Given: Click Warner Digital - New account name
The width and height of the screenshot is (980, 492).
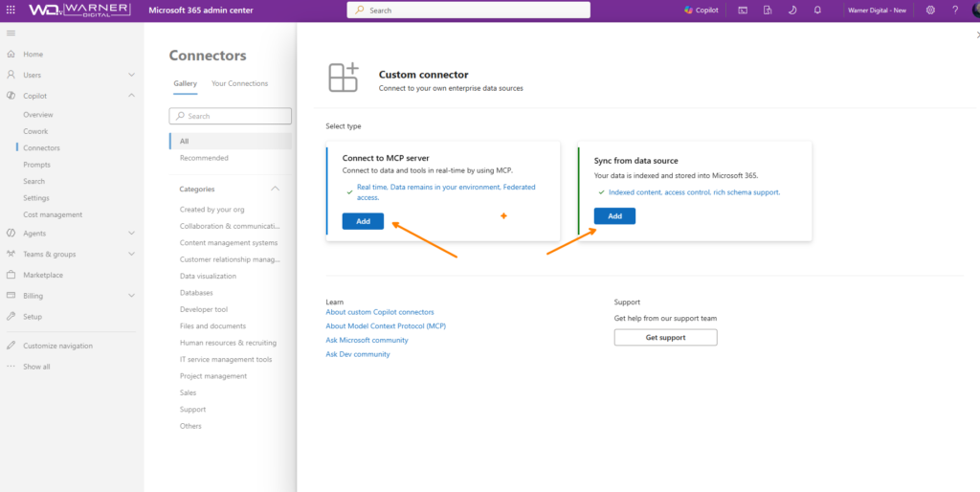Looking at the screenshot, I should tap(877, 10).
